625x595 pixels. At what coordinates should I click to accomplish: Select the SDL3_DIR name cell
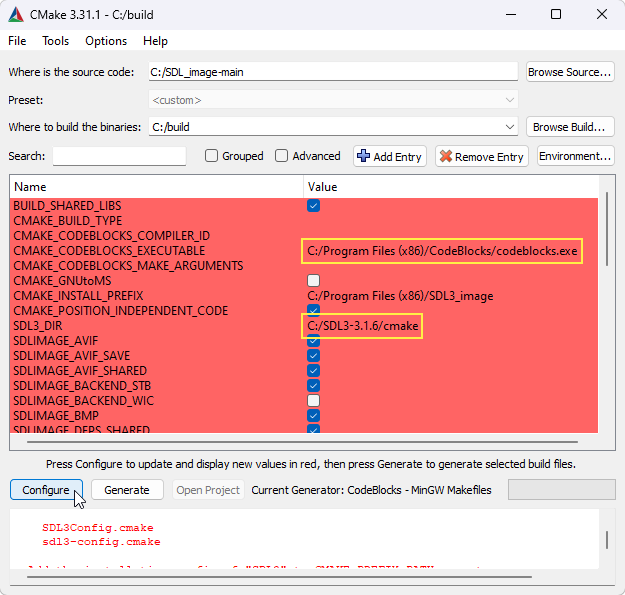(38, 326)
